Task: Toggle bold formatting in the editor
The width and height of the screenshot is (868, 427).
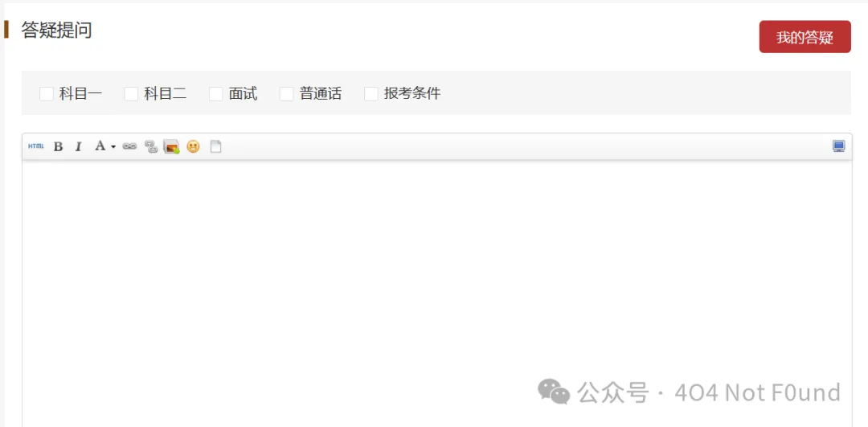Action: point(58,147)
